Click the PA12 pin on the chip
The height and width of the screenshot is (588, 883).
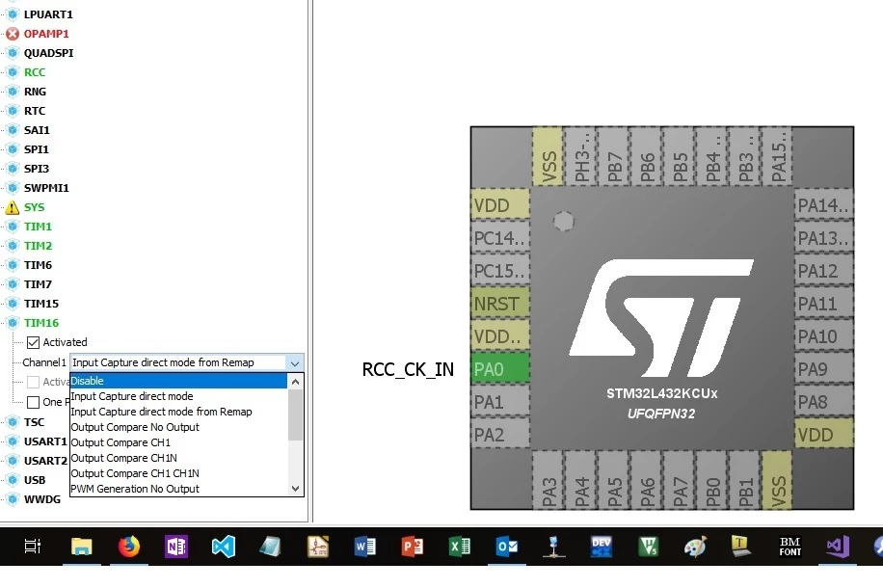(x=824, y=271)
